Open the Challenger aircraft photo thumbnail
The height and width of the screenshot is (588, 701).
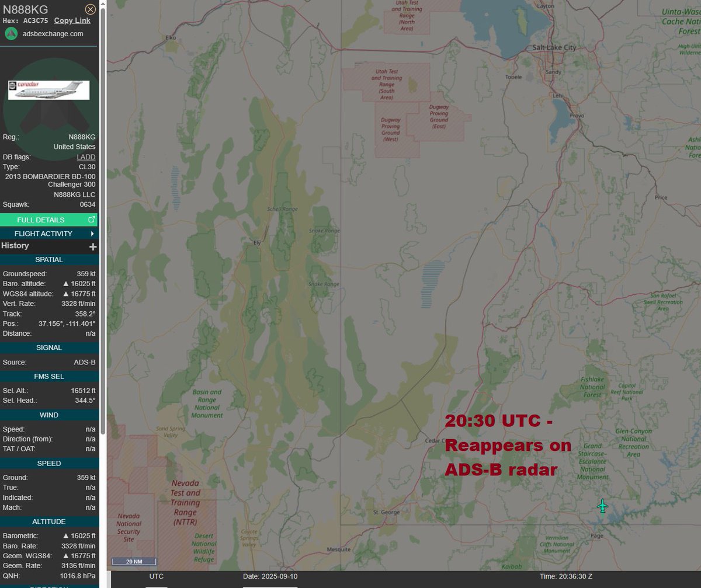[x=48, y=90]
